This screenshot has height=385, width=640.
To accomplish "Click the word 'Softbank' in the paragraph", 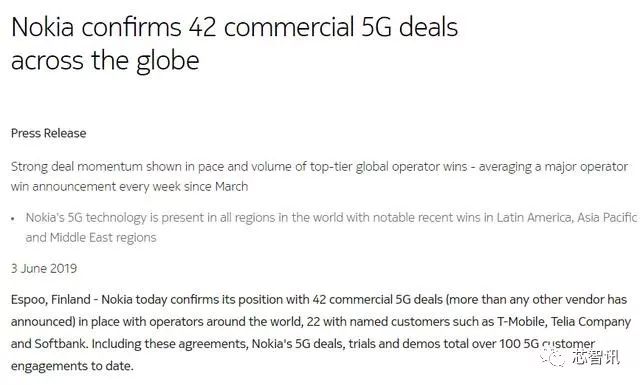I will coord(61,344).
